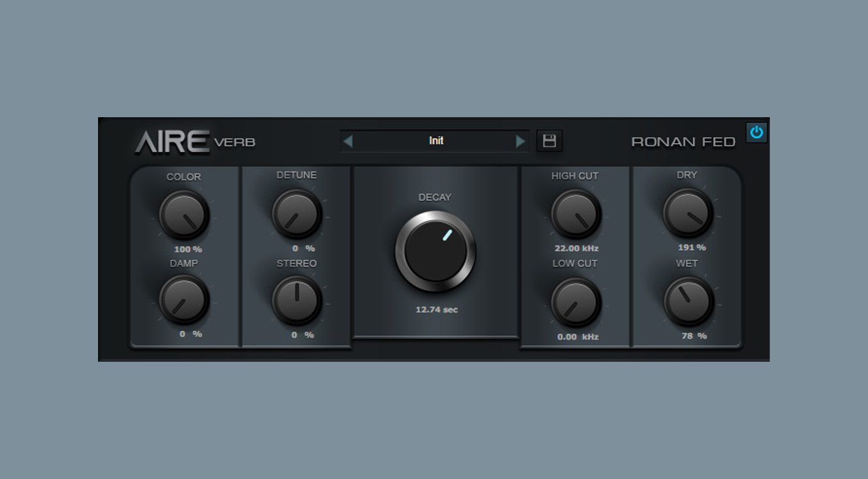Click the RONAN FED brand label
This screenshot has height=479, width=868.
click(683, 142)
